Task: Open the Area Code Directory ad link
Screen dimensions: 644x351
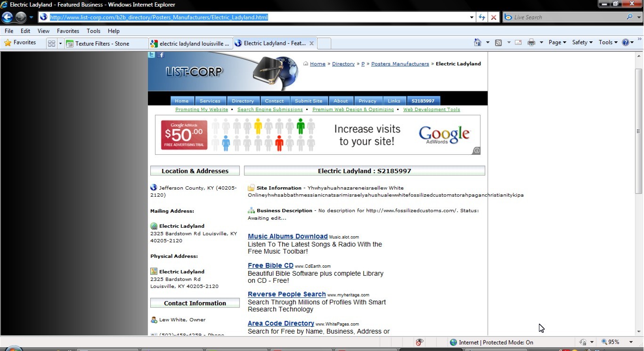Action: (x=281, y=323)
